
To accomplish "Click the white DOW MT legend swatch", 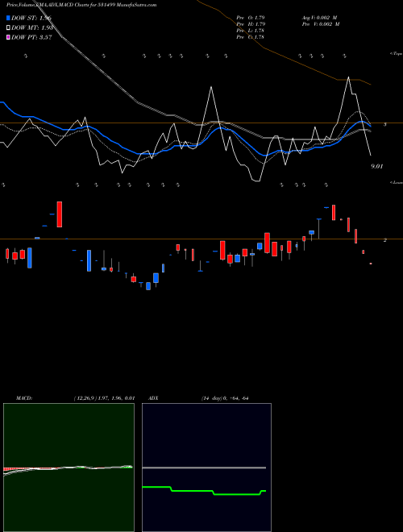I will [8, 27].
